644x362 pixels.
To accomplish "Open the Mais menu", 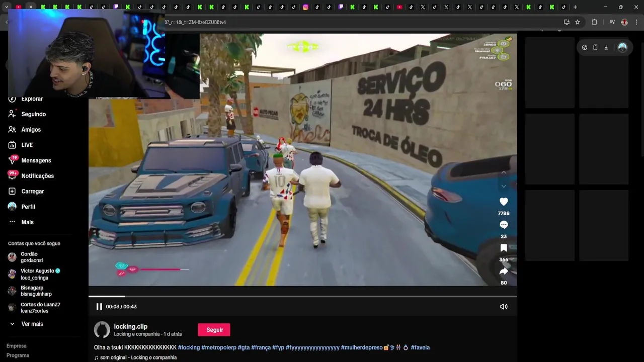I will 27,222.
